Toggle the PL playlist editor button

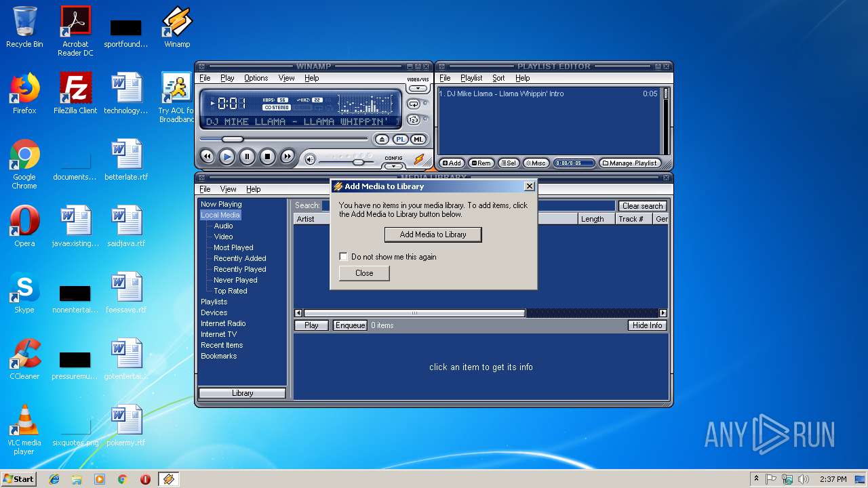(401, 140)
